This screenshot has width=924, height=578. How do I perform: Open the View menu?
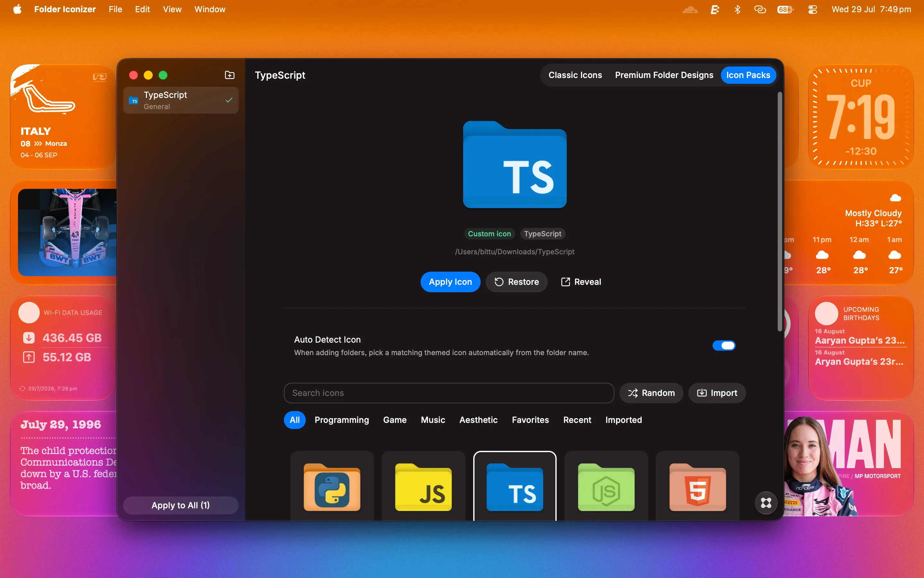(172, 9)
